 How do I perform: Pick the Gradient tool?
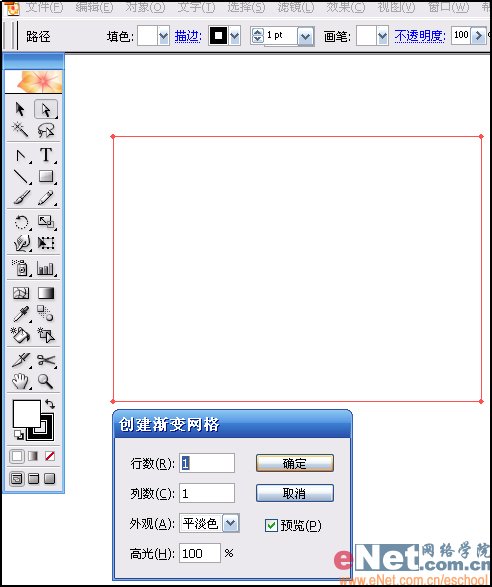[x=46, y=293]
